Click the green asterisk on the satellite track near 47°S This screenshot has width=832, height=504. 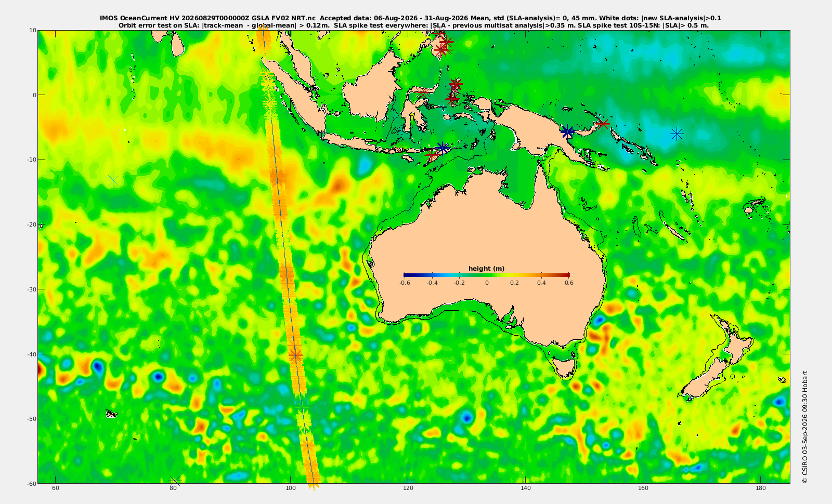click(x=301, y=401)
